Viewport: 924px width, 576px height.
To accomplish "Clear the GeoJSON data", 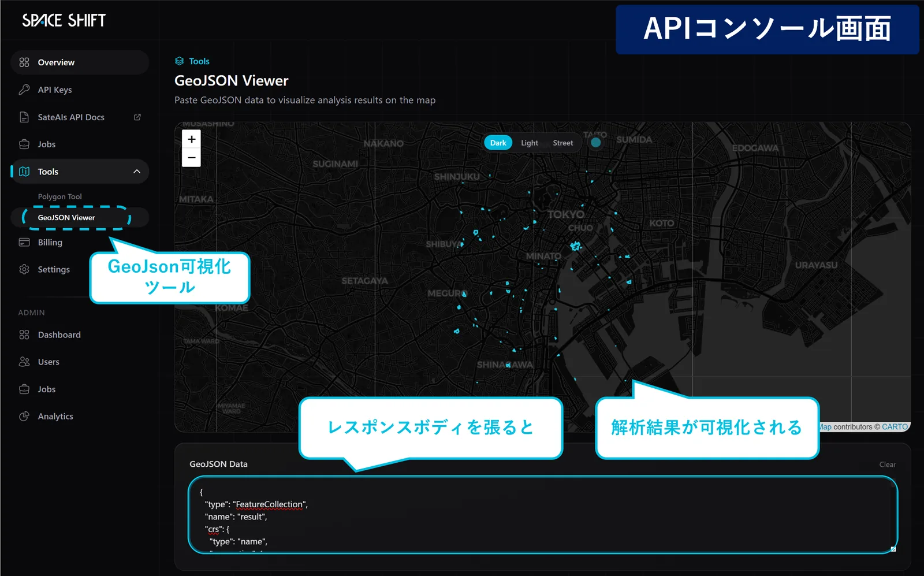I will [888, 464].
